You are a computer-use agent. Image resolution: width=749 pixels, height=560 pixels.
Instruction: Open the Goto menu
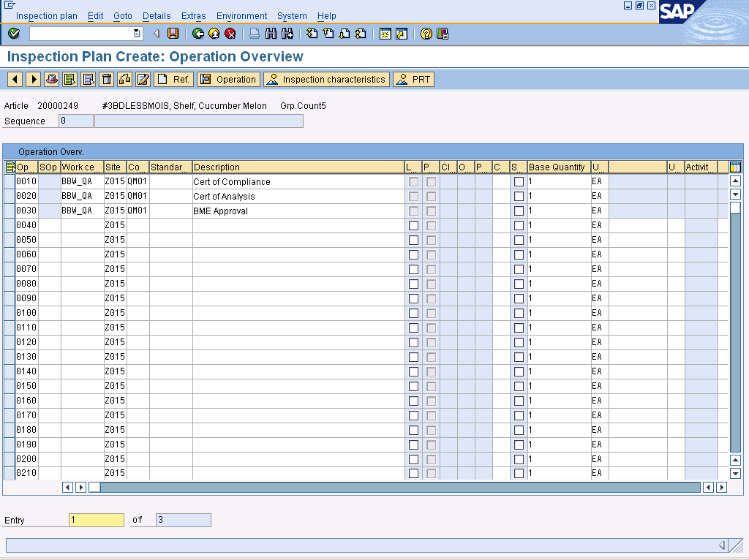pyautogui.click(x=123, y=16)
